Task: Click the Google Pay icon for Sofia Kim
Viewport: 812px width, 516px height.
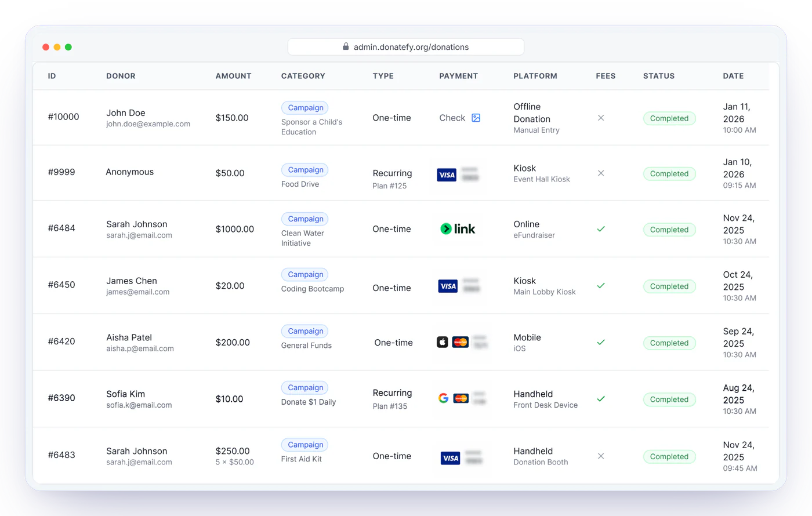Action: click(x=443, y=398)
